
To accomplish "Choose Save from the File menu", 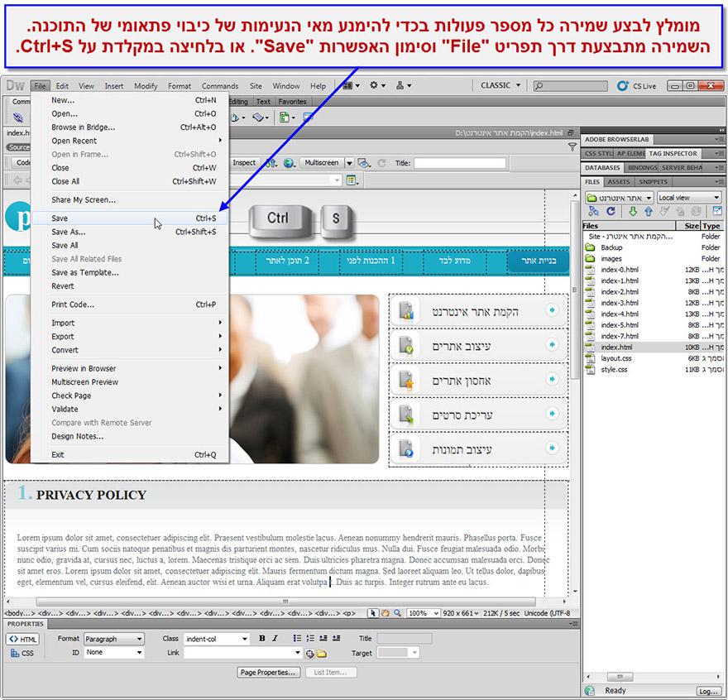I will pos(130,218).
